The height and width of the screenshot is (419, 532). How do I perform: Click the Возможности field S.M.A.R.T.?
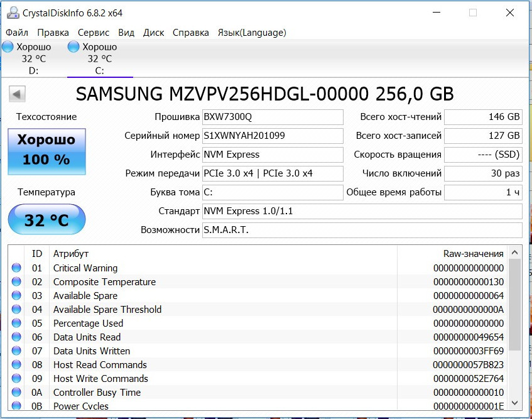(x=362, y=230)
